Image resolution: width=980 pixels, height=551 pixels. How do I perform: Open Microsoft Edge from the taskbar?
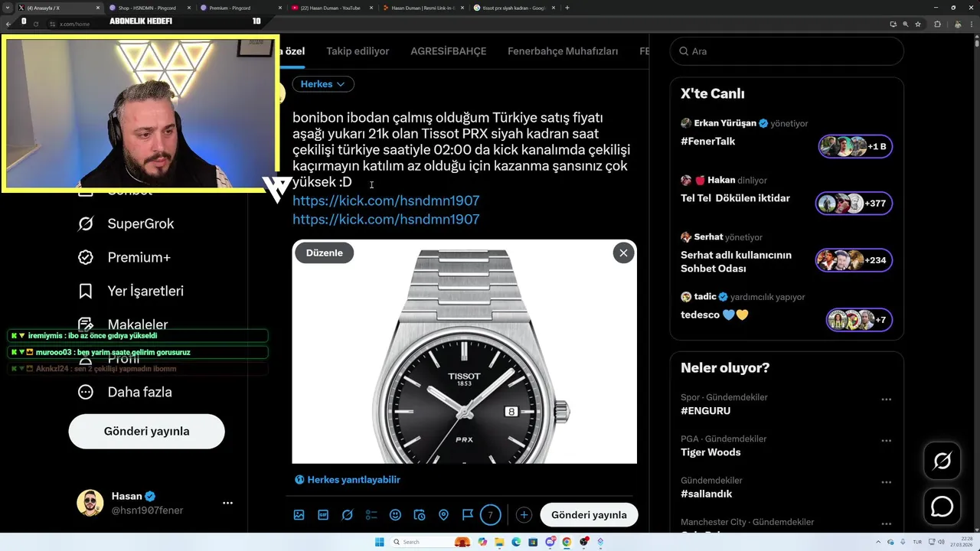pyautogui.click(x=516, y=542)
